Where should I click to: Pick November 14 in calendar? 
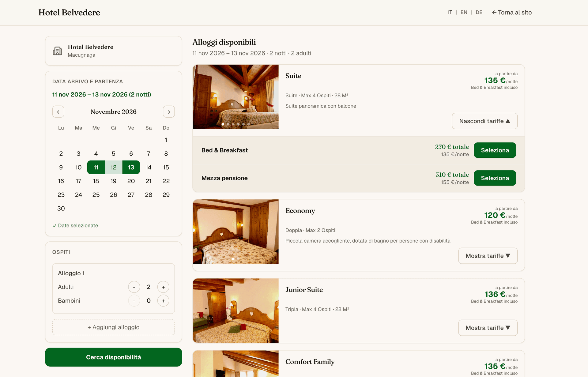(149, 167)
